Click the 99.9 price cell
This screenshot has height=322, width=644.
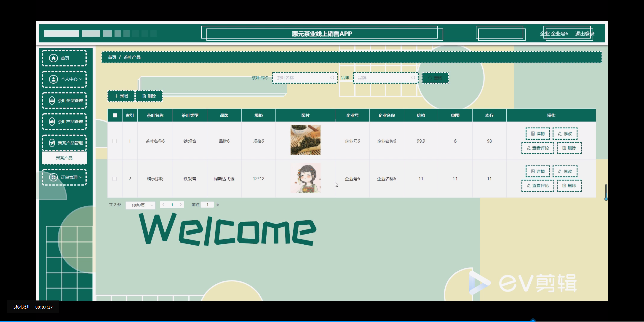(421, 141)
